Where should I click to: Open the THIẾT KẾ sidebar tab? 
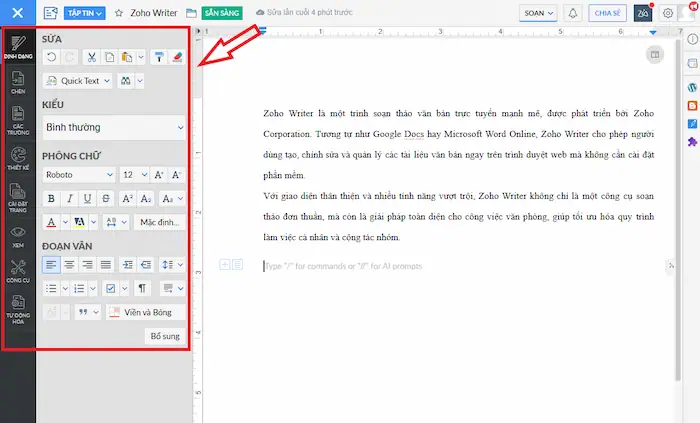18,160
